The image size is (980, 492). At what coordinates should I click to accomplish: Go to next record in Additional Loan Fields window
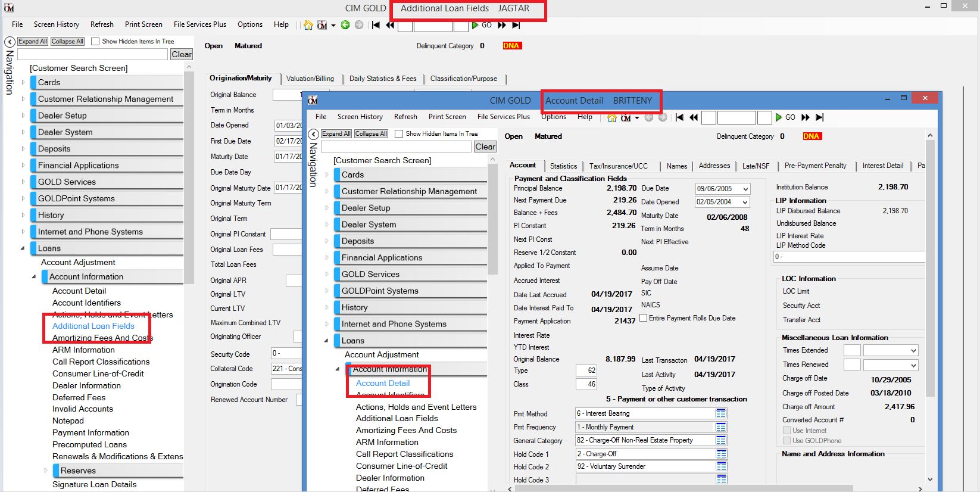click(x=502, y=25)
